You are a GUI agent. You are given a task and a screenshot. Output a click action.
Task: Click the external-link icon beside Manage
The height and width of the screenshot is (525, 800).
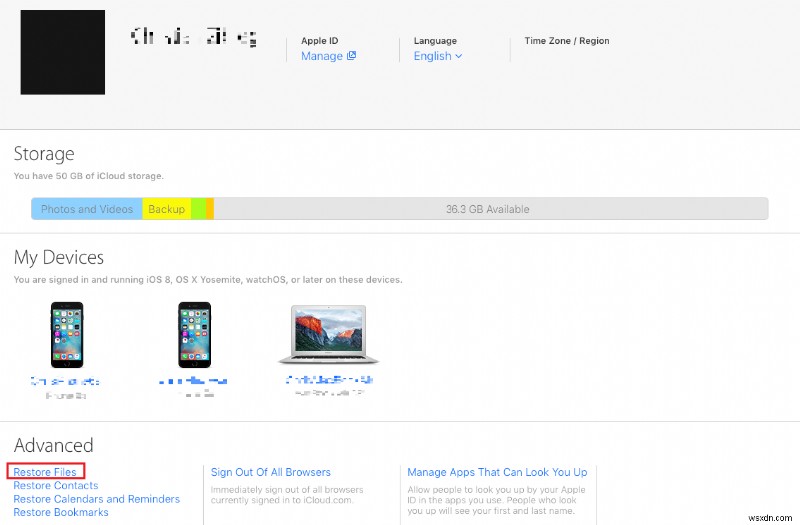tap(352, 56)
